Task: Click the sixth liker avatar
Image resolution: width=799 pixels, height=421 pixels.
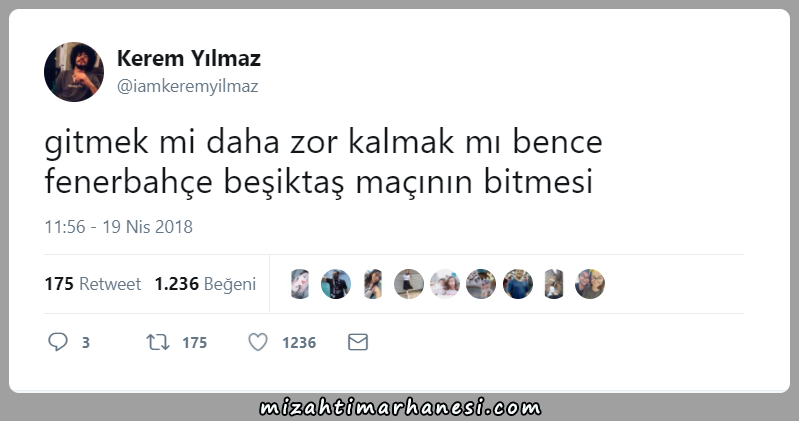Action: (481, 284)
